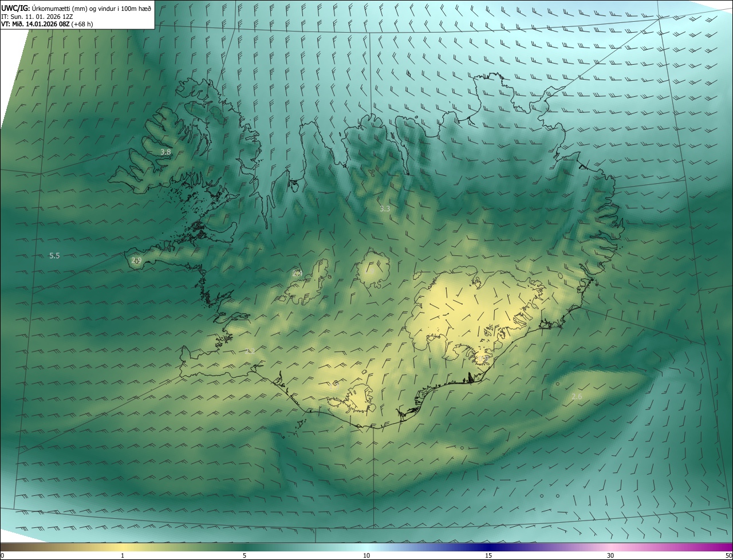Select the 3.3 value label in north Iceland

(385, 209)
